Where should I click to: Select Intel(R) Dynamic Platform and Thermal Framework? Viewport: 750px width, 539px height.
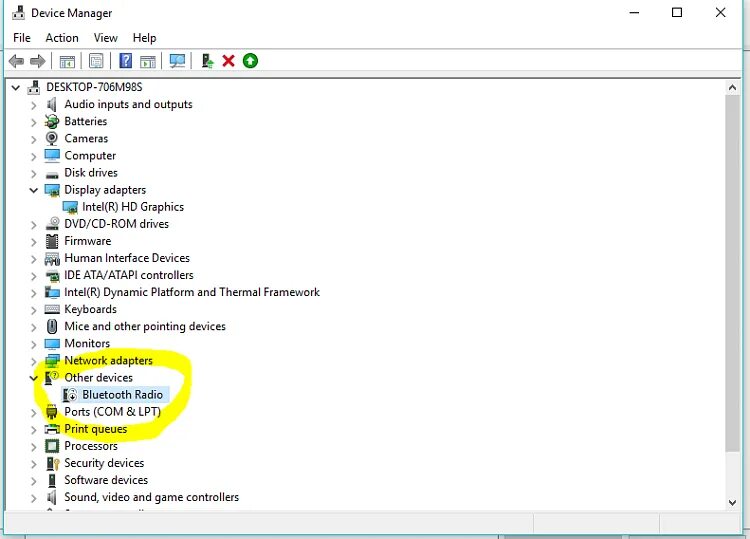192,292
